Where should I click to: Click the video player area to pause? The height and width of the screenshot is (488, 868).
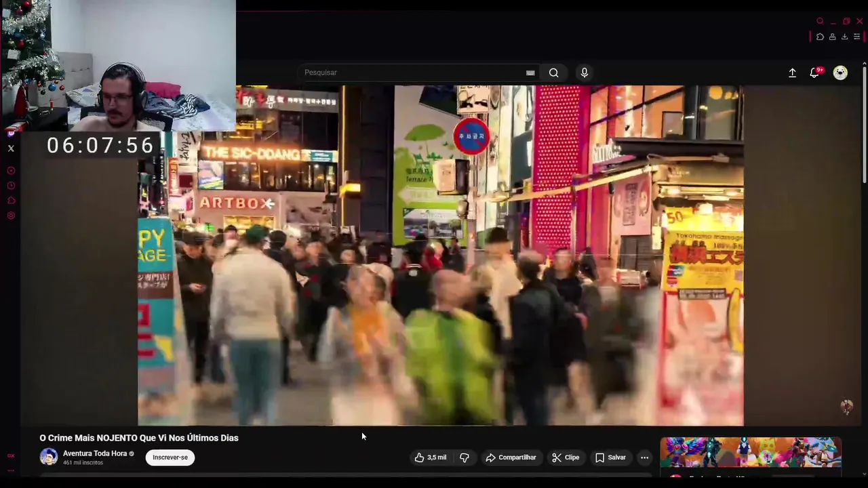(x=441, y=256)
